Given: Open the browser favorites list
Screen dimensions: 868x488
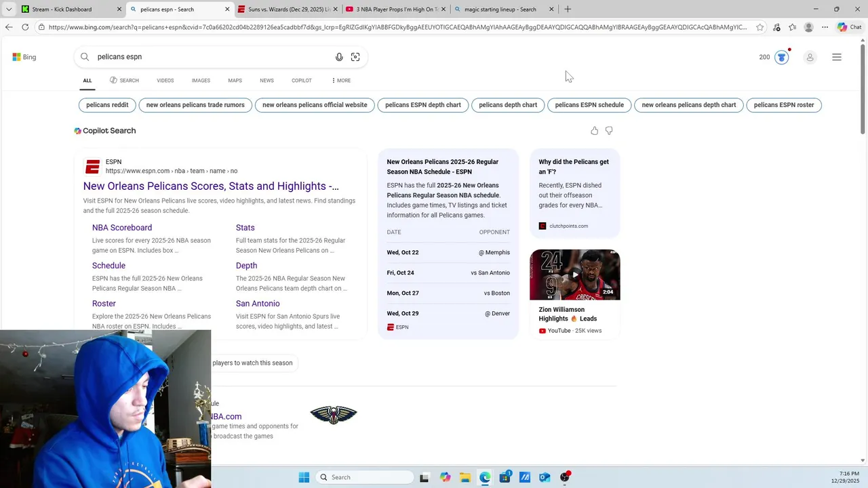Looking at the screenshot, I should pos(793,27).
